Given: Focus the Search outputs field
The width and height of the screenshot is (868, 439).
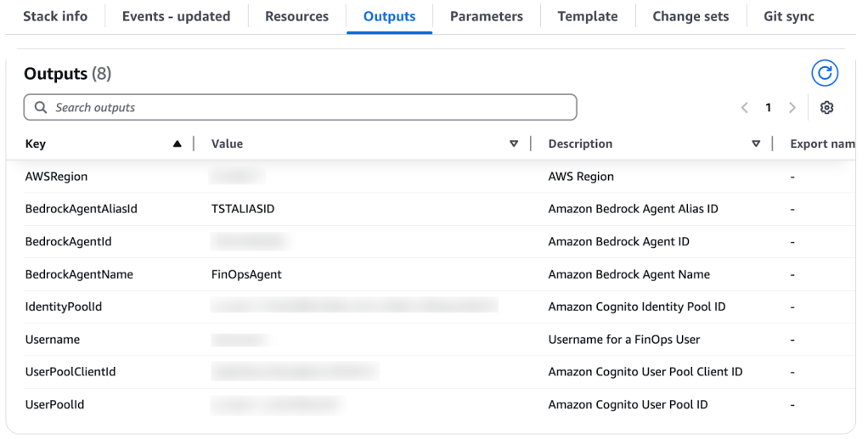Looking at the screenshot, I should 306,108.
